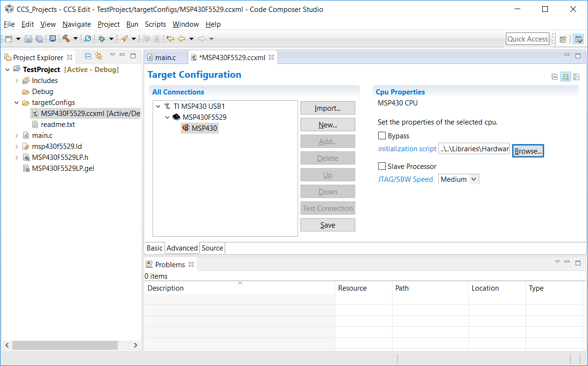Click the New... connection button
This screenshot has height=366, width=588.
pos(328,125)
